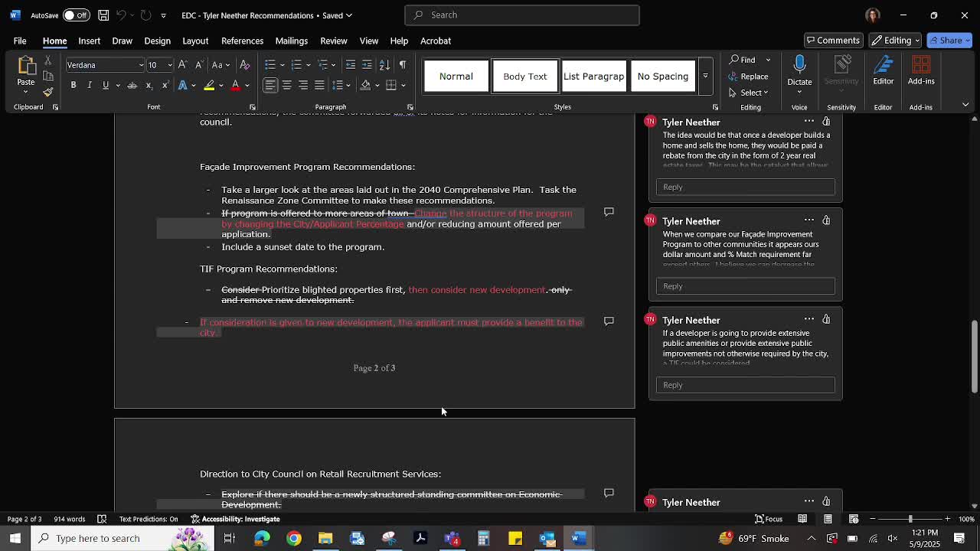Open the Mailings ribbon tab
Image resolution: width=980 pixels, height=551 pixels.
[291, 41]
